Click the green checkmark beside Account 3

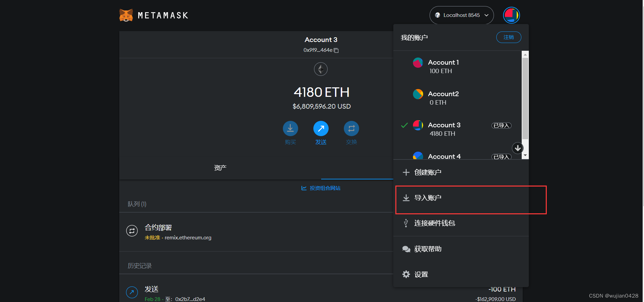point(404,125)
